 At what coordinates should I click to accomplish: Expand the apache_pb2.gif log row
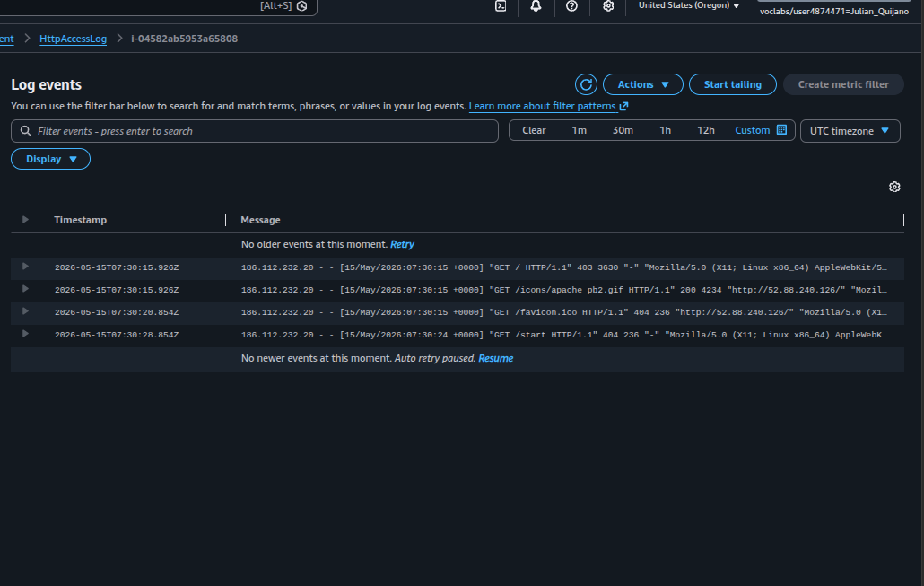[x=25, y=289]
